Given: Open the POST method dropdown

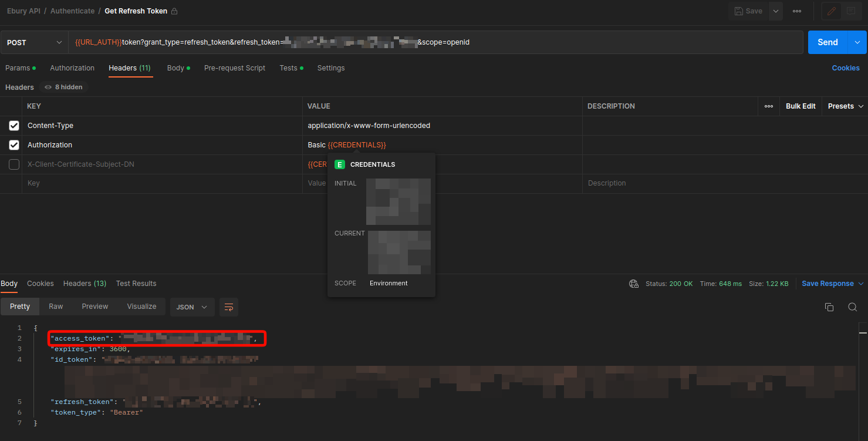Looking at the screenshot, I should tap(34, 42).
